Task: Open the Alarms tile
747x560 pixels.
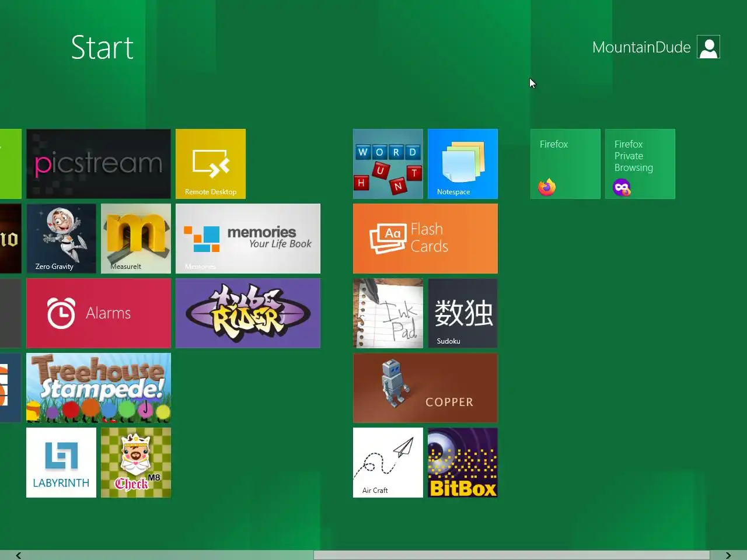Action: pyautogui.click(x=99, y=313)
